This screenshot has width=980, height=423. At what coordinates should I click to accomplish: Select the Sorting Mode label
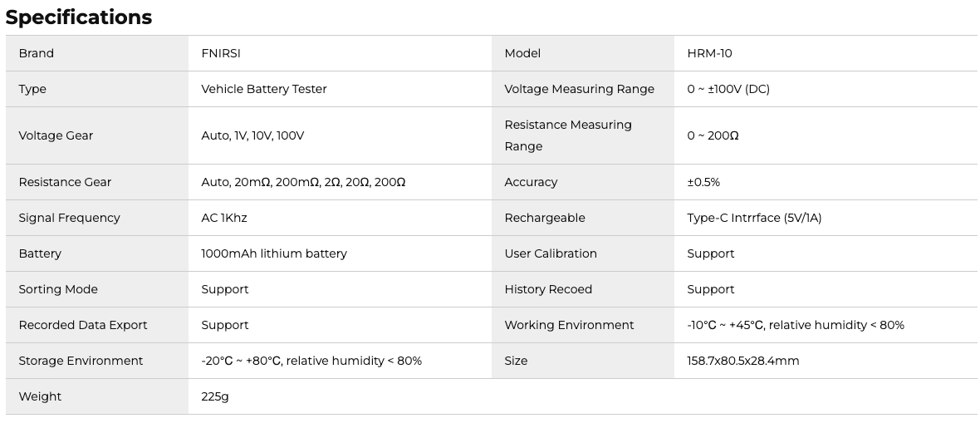[58, 289]
